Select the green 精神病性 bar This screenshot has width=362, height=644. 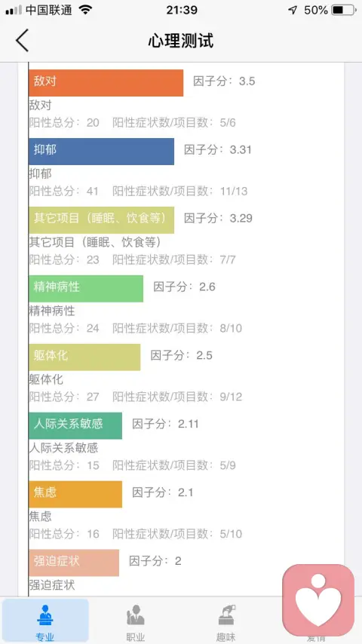pos(86,289)
